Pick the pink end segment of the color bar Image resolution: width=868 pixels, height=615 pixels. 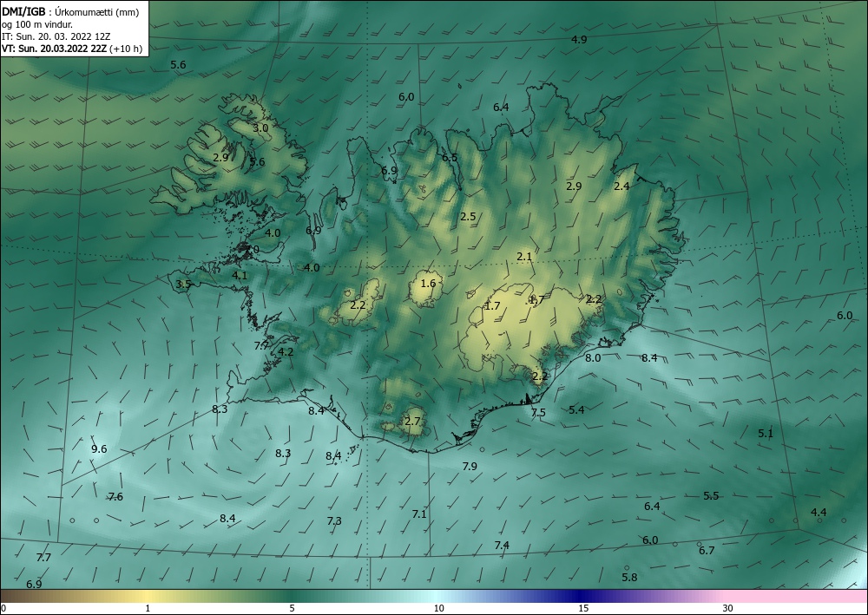point(797,596)
